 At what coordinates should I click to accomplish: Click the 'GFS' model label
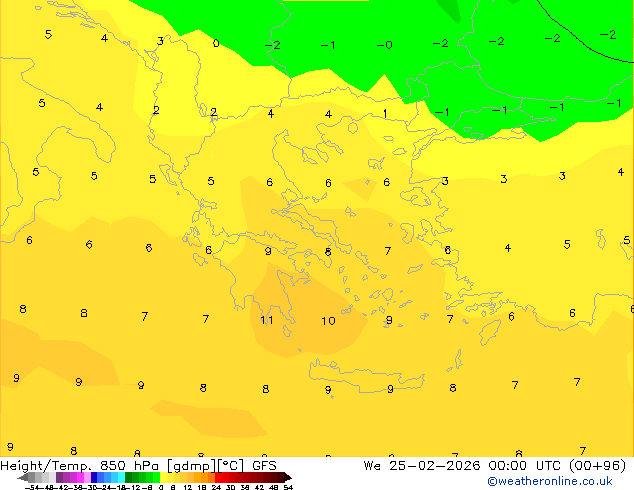[x=264, y=466]
